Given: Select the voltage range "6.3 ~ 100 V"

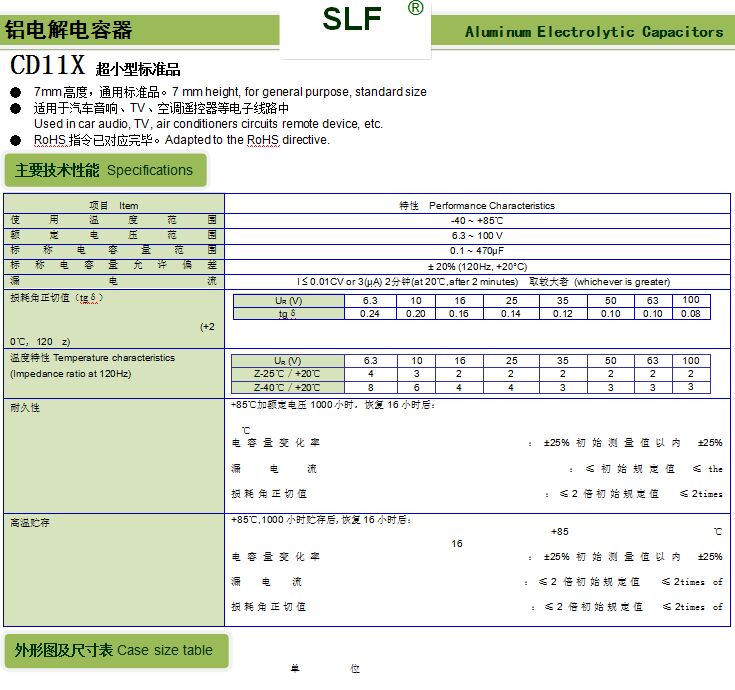Looking at the screenshot, I should pos(477,235).
